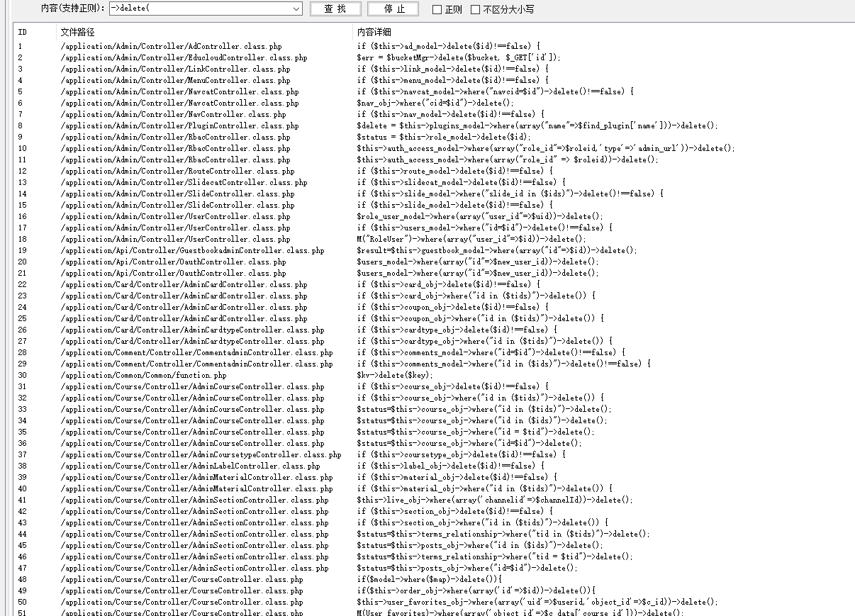Viewport: 855px width, 616px height.
Task: Select result row with ID 20
Action: click(x=432, y=262)
